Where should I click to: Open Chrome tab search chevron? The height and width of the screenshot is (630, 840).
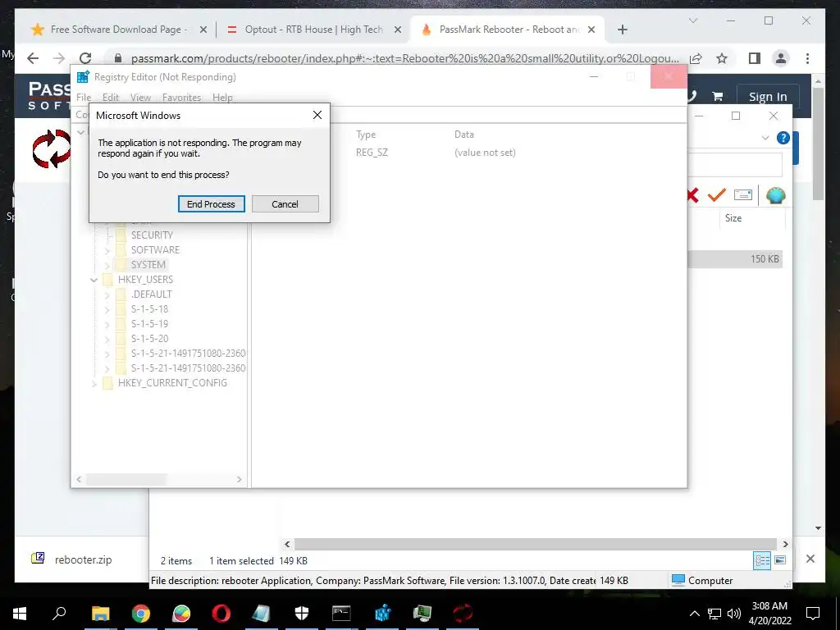tap(692, 21)
